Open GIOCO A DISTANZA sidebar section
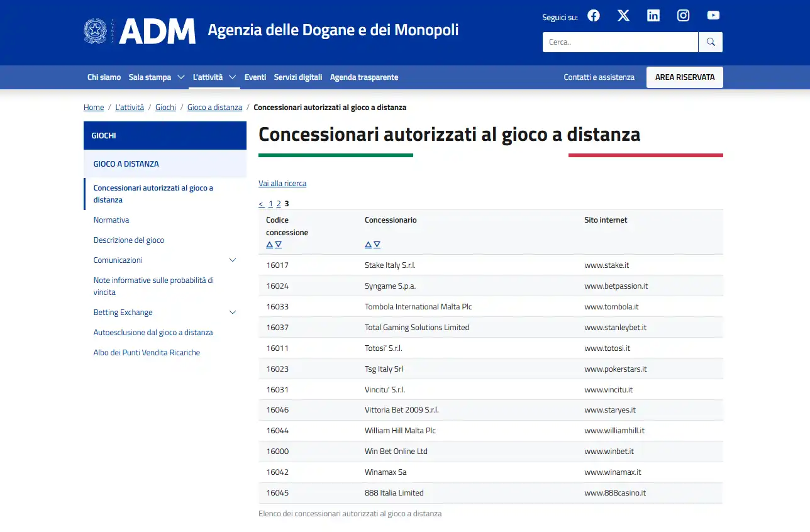The height and width of the screenshot is (532, 810). click(x=165, y=163)
